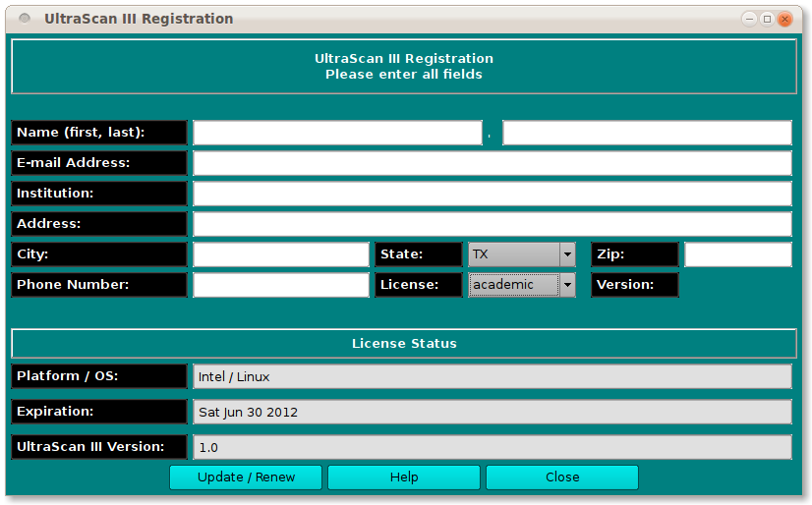Maximize the registration window
This screenshot has width=812, height=505.
click(x=767, y=19)
